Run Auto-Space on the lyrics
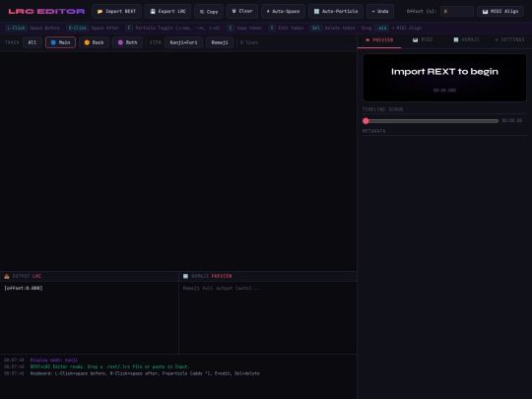532x399 pixels. click(283, 11)
